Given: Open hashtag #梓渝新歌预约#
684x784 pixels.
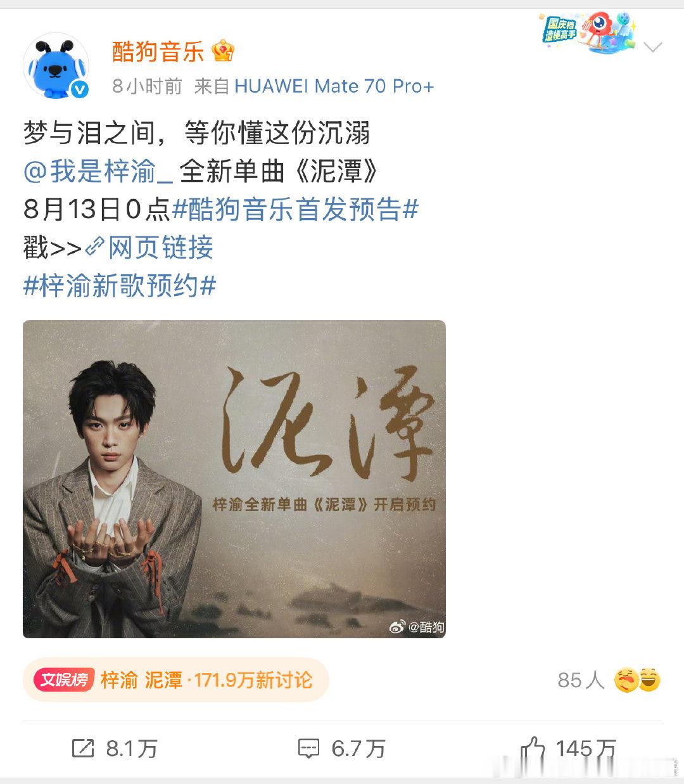Looking at the screenshot, I should 120,286.
